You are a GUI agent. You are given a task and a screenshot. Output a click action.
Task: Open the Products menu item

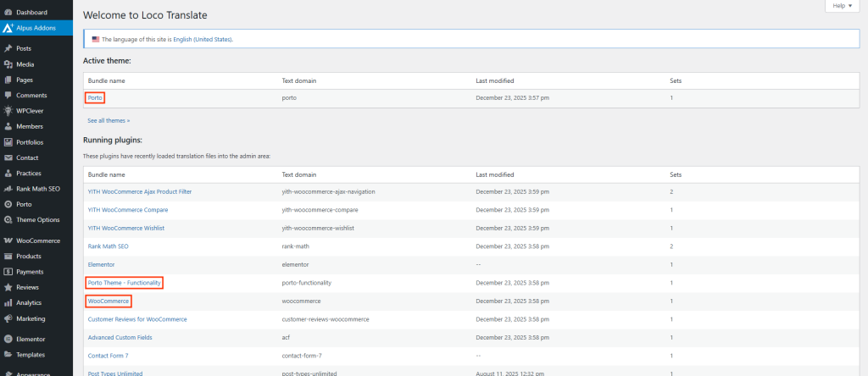point(29,257)
